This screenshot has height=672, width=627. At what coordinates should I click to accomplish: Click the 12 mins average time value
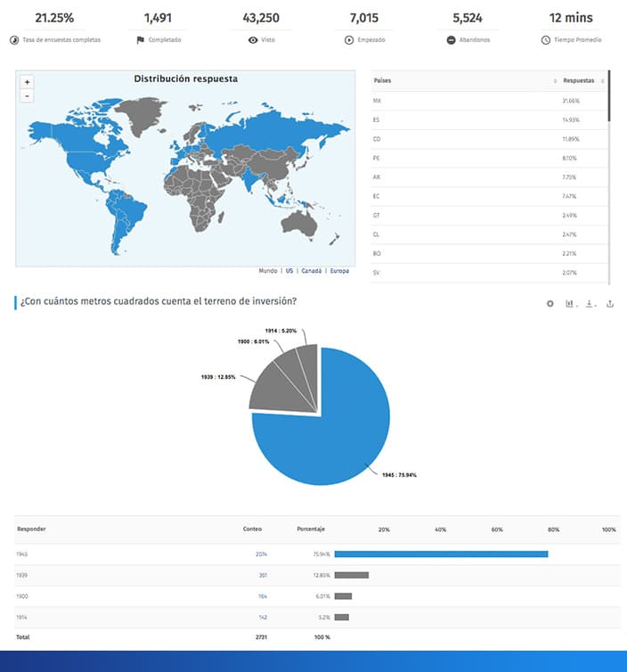[571, 18]
